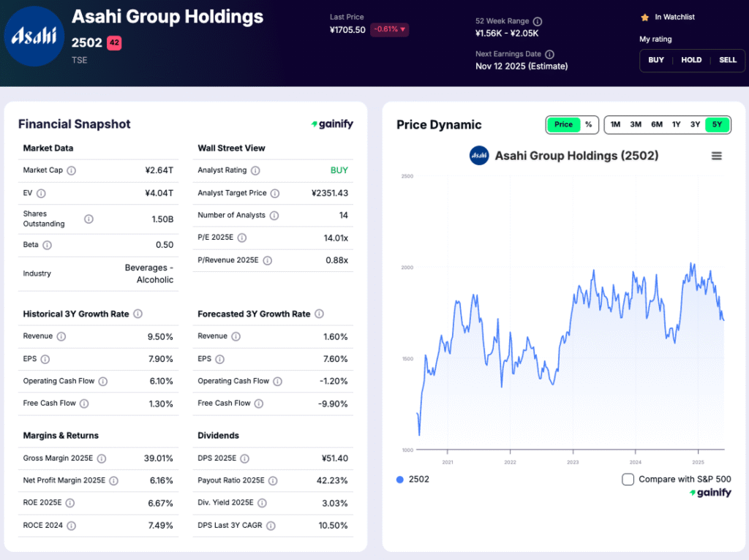Click the gainify logo in Financial Snapshot
The height and width of the screenshot is (560, 749).
tap(333, 124)
